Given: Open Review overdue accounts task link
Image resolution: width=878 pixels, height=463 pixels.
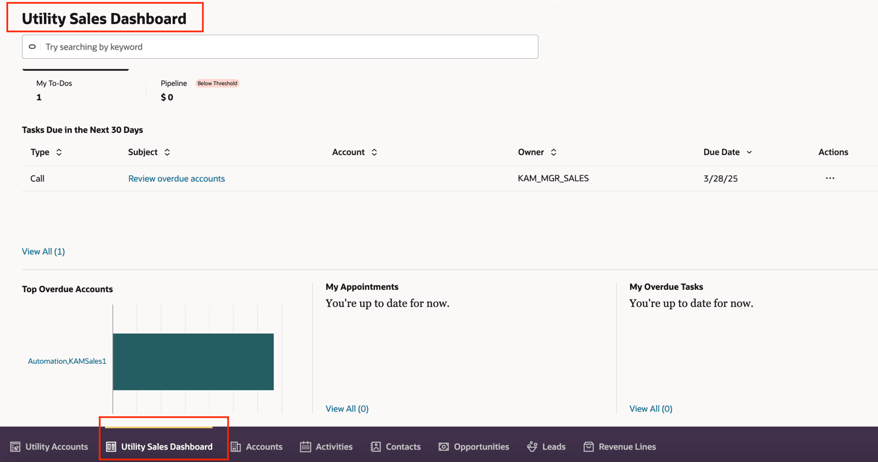Looking at the screenshot, I should coord(176,179).
